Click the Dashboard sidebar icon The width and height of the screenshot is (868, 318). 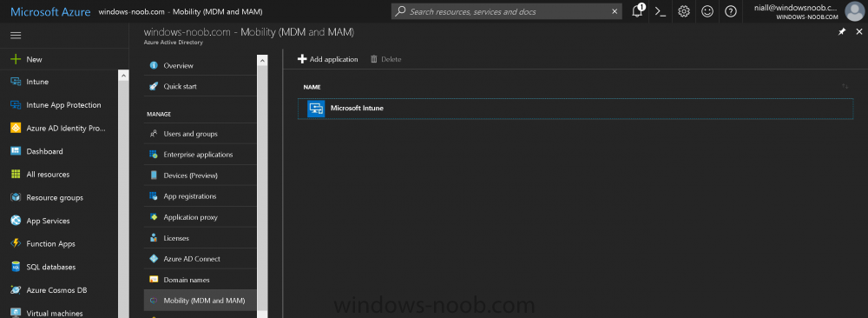[16, 151]
